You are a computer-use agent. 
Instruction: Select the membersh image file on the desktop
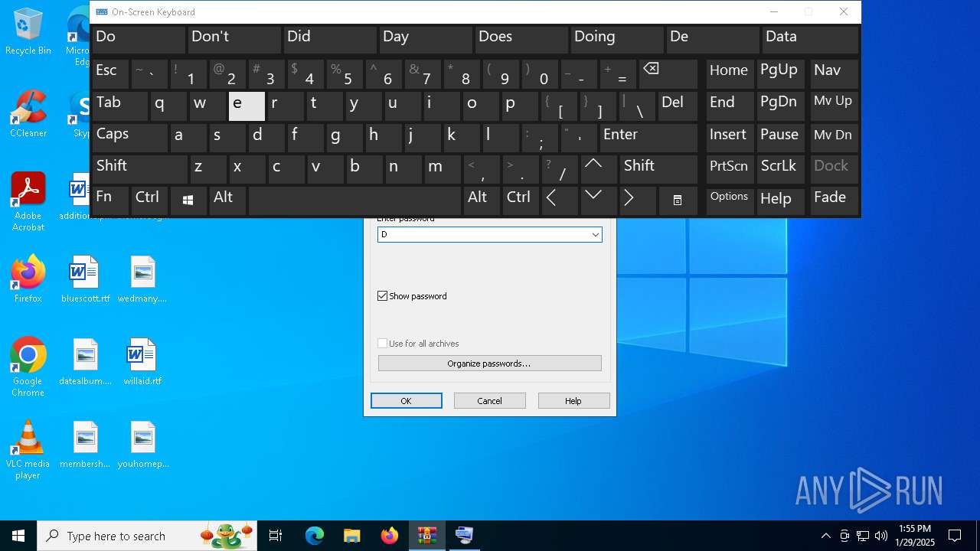point(85,445)
